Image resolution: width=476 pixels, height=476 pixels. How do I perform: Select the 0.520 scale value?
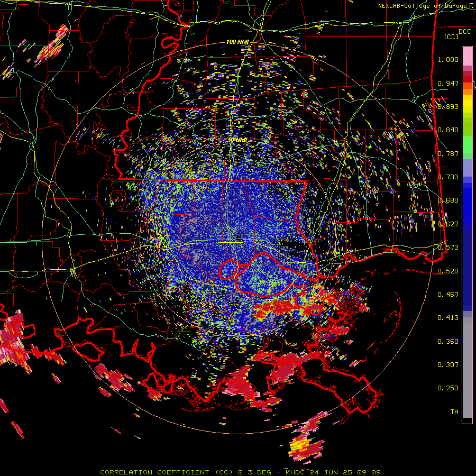(448, 271)
